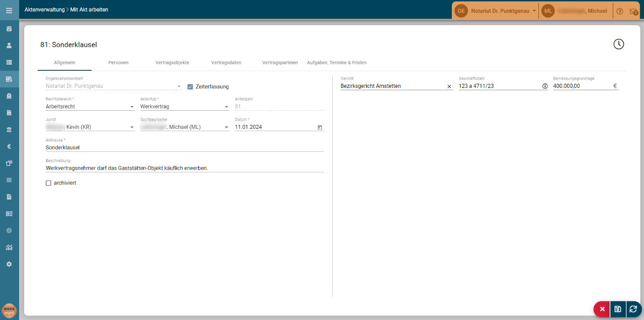Open the mail notifications icon
This screenshot has width=644, height=320.
(633, 11)
